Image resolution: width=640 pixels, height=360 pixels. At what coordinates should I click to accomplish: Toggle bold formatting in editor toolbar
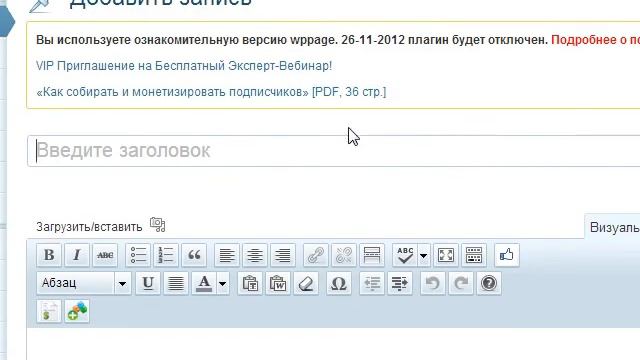pos(49,255)
